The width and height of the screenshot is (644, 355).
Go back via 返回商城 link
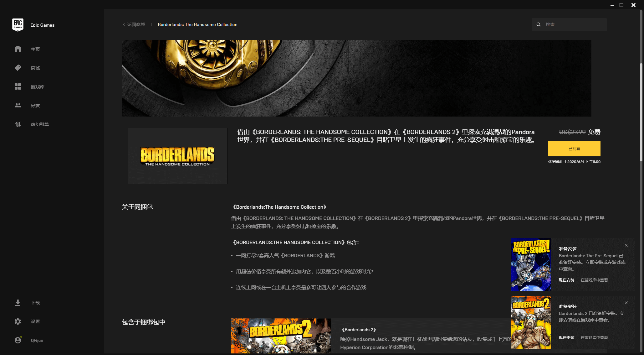click(136, 24)
